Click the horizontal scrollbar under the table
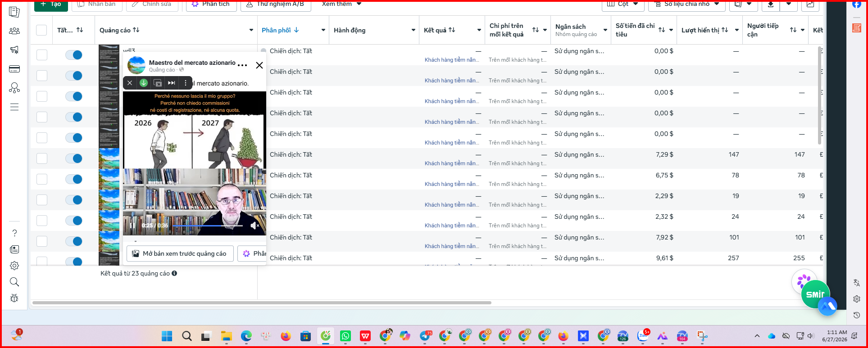 click(262, 303)
